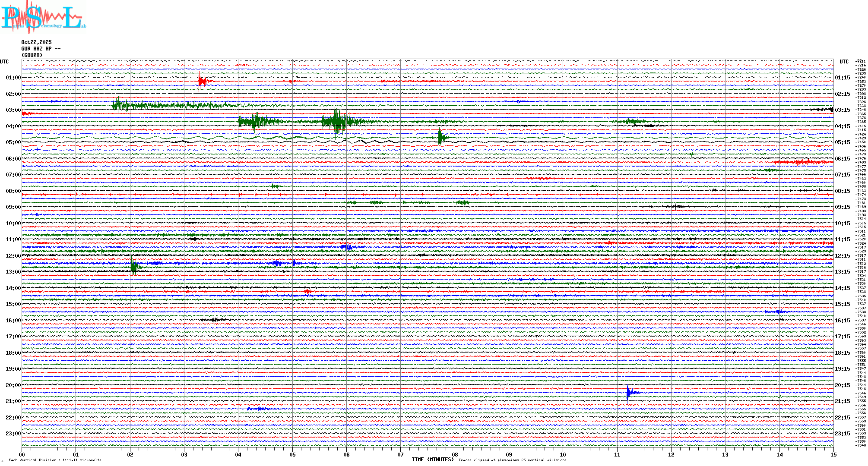Select the 09:15 label on right axis
868x466 pixels.
(842, 207)
